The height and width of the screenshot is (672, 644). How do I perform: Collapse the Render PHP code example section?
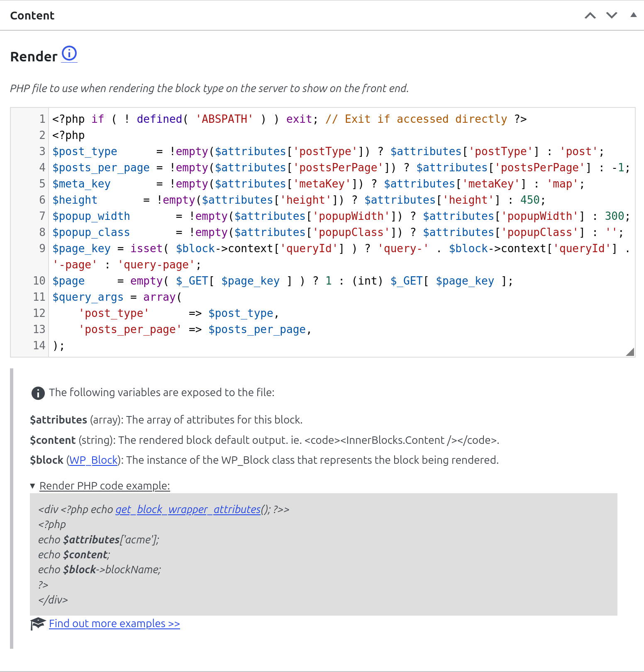point(100,486)
